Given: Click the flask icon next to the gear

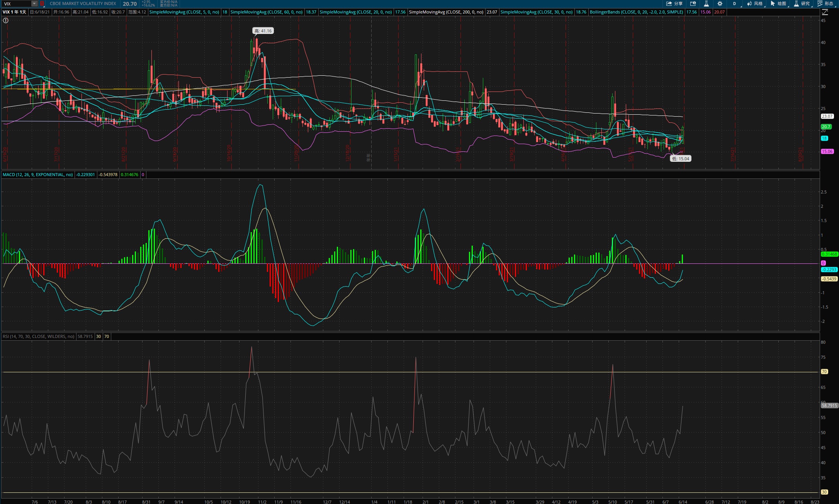Looking at the screenshot, I should 706,3.
